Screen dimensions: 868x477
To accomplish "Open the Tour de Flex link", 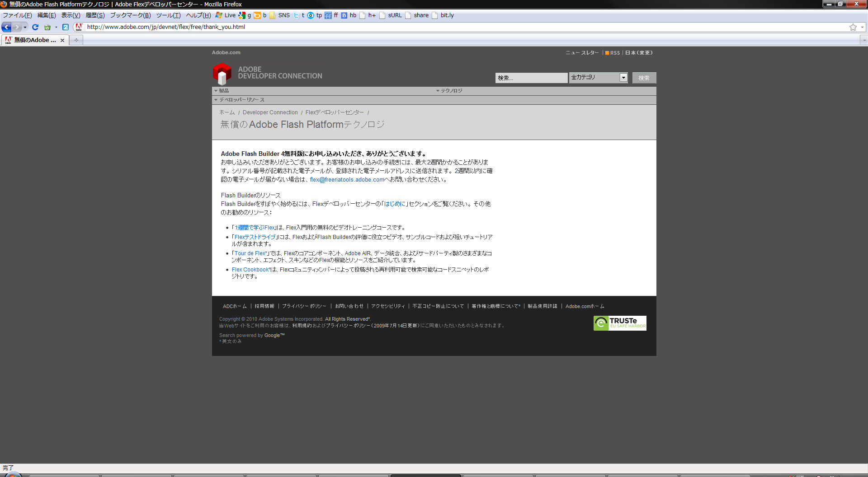I will 250,253.
